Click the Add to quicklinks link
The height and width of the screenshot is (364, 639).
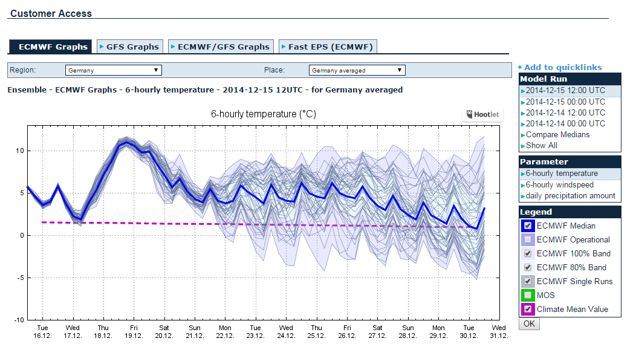click(x=563, y=67)
